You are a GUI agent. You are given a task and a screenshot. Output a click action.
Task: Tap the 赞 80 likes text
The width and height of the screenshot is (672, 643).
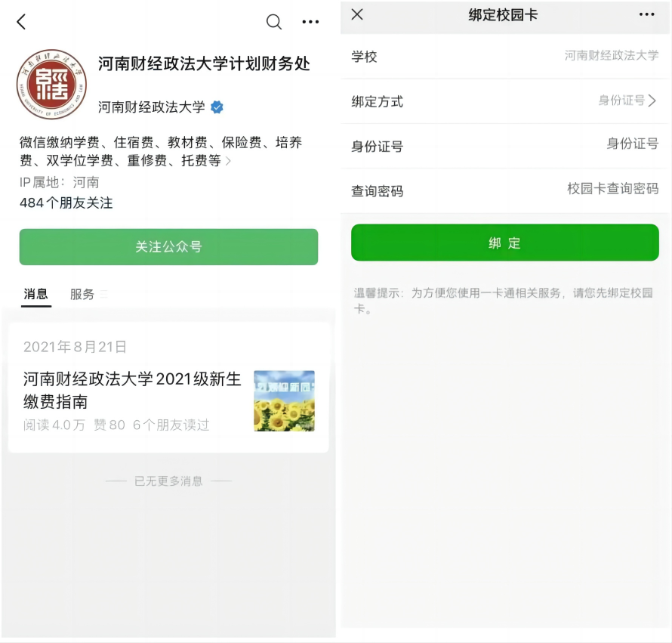click(x=109, y=425)
